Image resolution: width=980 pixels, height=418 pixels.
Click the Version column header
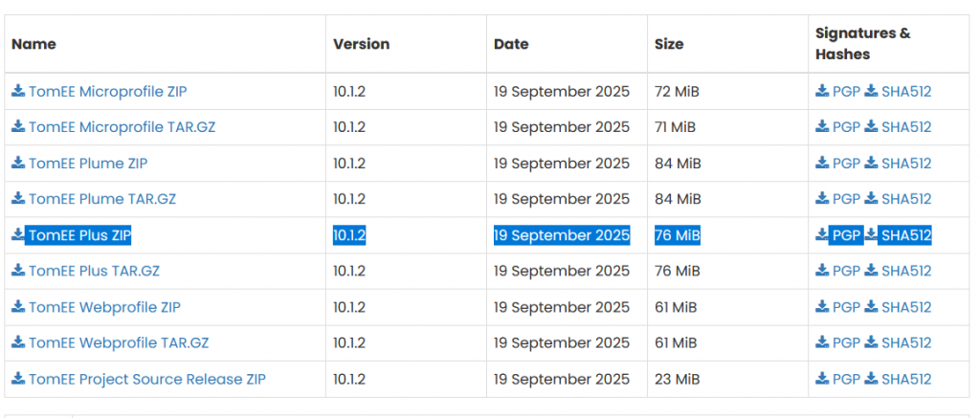(361, 44)
